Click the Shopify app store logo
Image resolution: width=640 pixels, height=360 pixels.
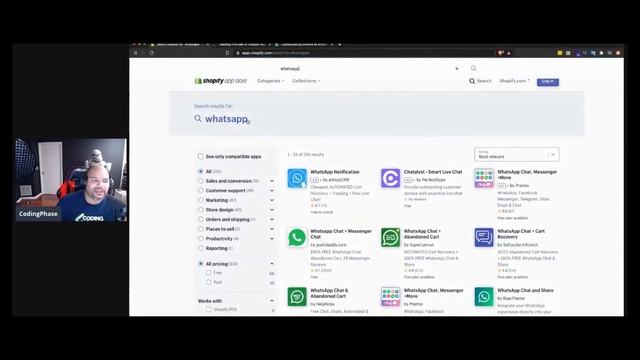click(220, 81)
